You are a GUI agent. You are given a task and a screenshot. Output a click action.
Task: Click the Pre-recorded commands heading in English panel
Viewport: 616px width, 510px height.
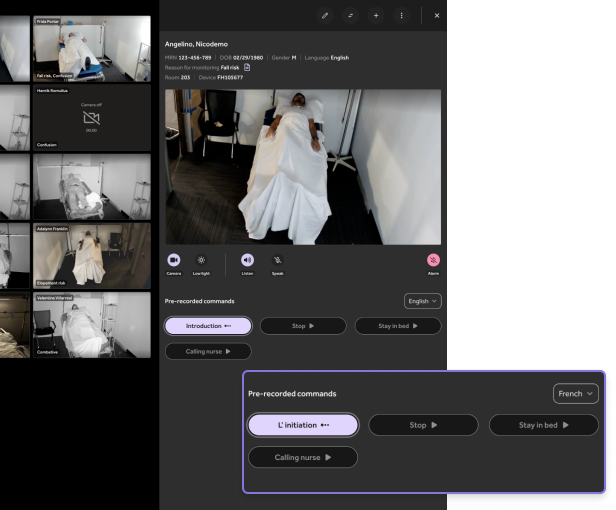coord(200,301)
